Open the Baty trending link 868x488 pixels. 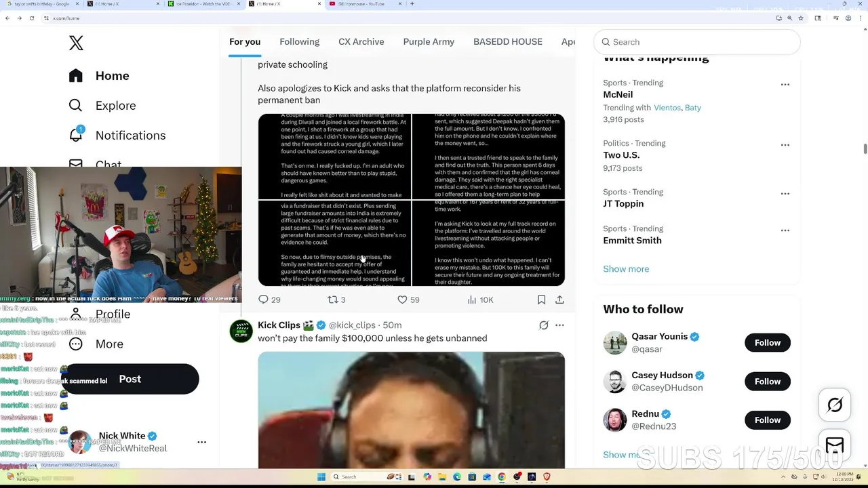pyautogui.click(x=693, y=108)
